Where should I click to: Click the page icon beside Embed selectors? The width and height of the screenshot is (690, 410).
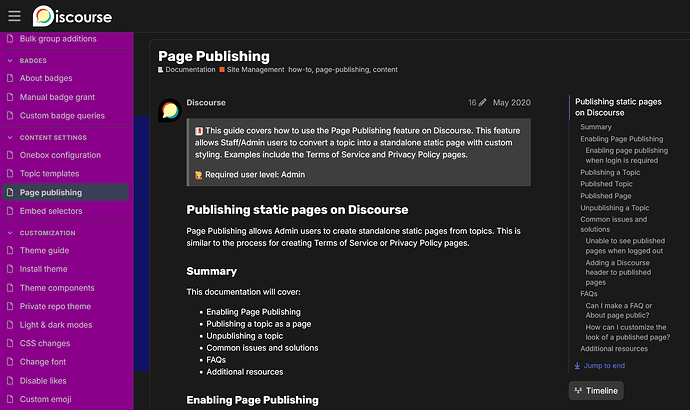tap(10, 211)
